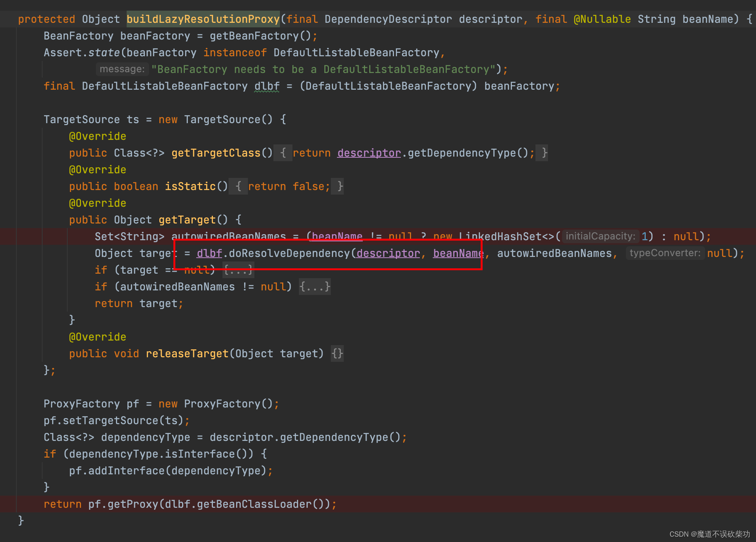Click the return false statement

tap(289, 186)
